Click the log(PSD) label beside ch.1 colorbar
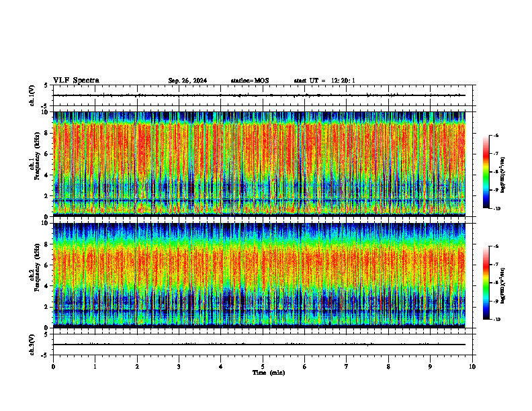Image resolution: width=532 pixels, height=411 pixels. tap(503, 175)
